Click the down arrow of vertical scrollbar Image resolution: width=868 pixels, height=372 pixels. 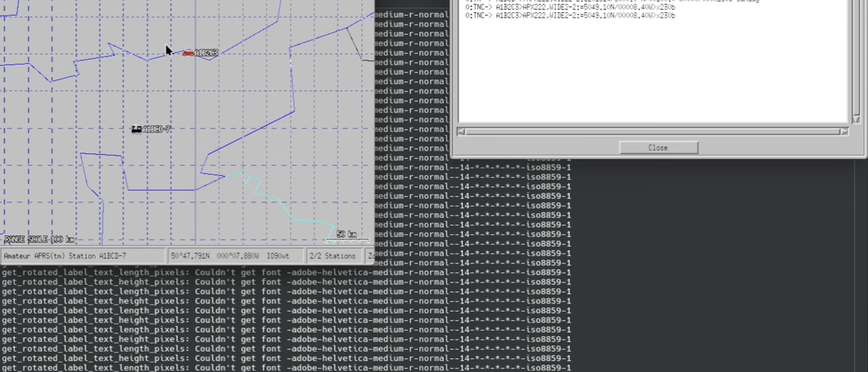pyautogui.click(x=856, y=119)
